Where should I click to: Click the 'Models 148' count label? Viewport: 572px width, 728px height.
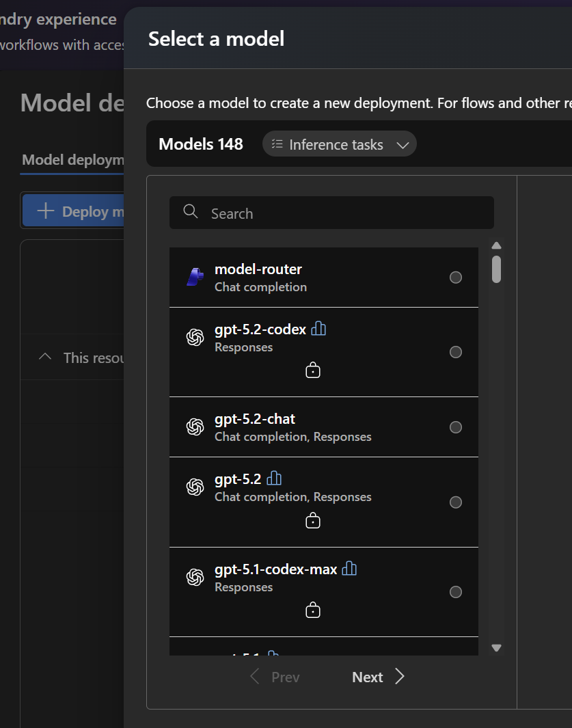click(x=201, y=144)
